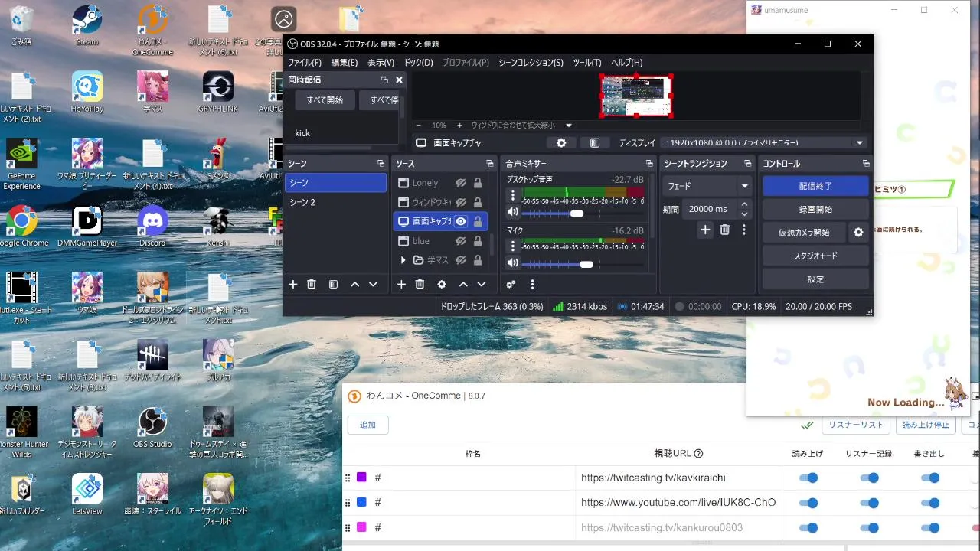The image size is (980, 551).
Task: Add a scene transition with plus icon
Action: (705, 230)
